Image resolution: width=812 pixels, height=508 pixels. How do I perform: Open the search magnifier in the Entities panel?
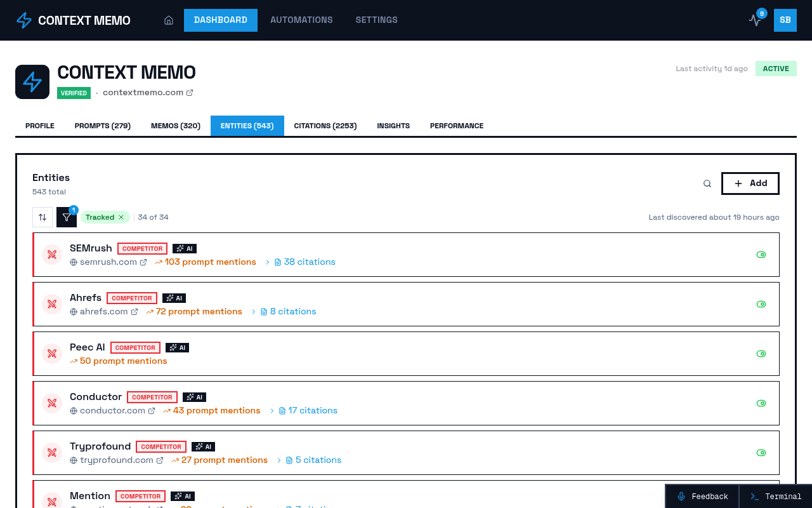(707, 183)
